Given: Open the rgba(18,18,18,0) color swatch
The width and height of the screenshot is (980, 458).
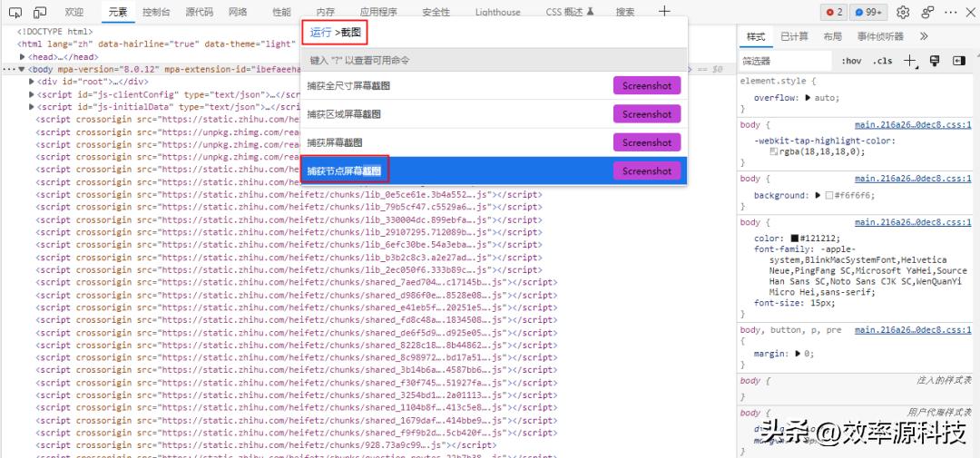Looking at the screenshot, I should pos(774,151).
